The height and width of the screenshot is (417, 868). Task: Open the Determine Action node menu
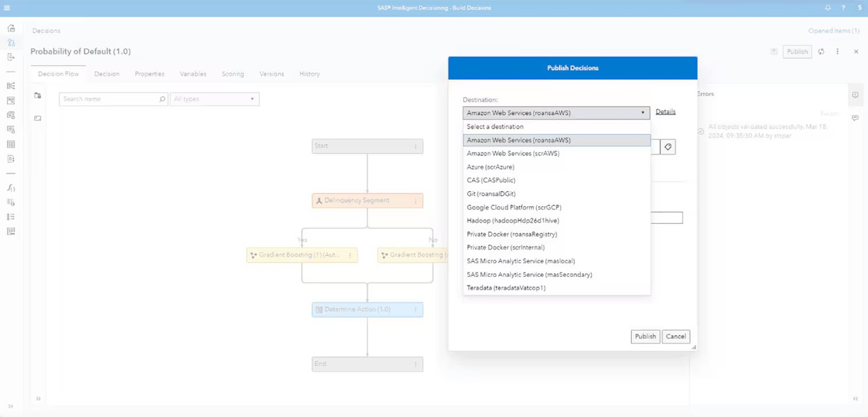point(416,310)
